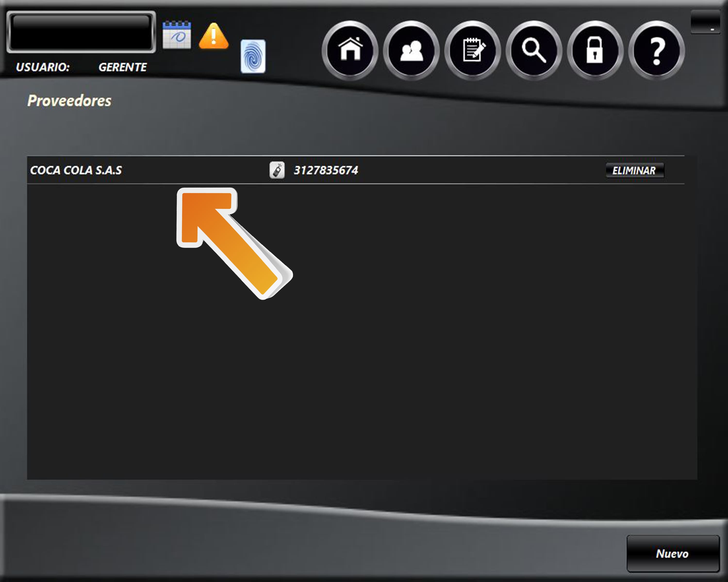Click the Nuevo button
The width and height of the screenshot is (728, 582).
pyautogui.click(x=673, y=554)
